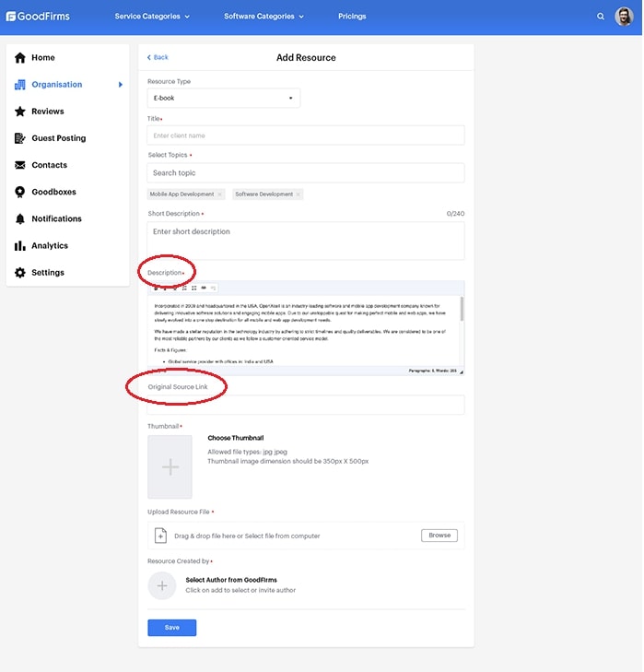Click the "0/240" character counter
This screenshot has height=672, width=644.
(455, 214)
